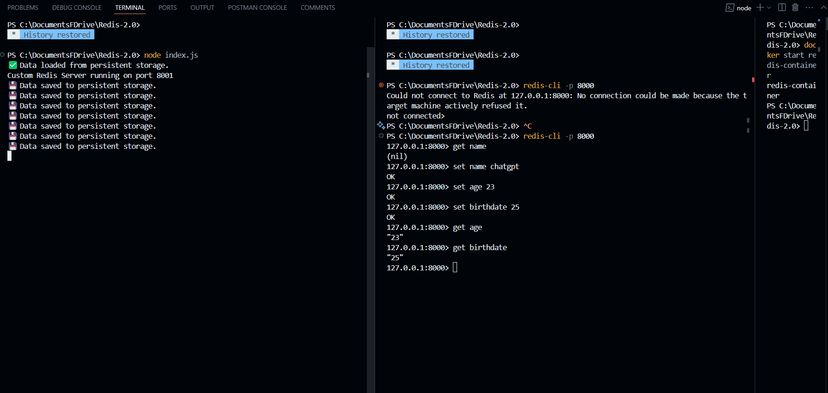Click the 'node' terminal name label
Image resolution: width=828 pixels, height=393 pixels.
coord(744,8)
